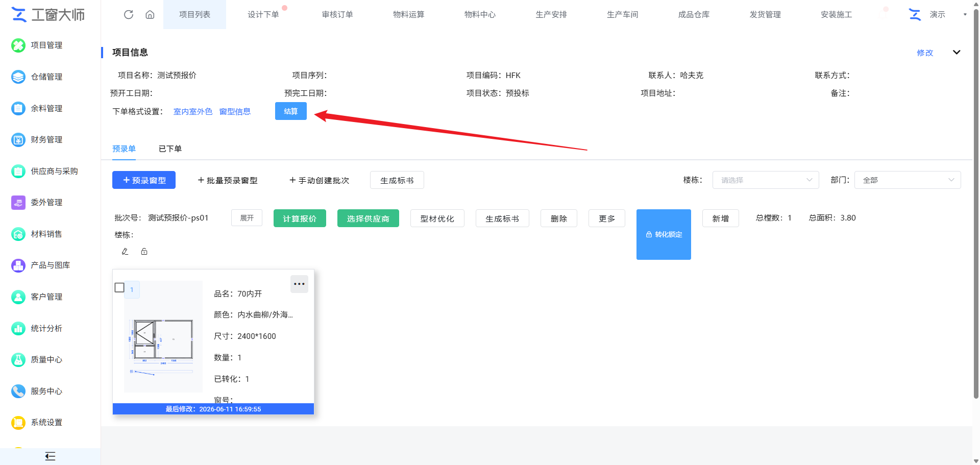Click the 选择供应商 button
The width and height of the screenshot is (980, 465).
[x=368, y=218]
